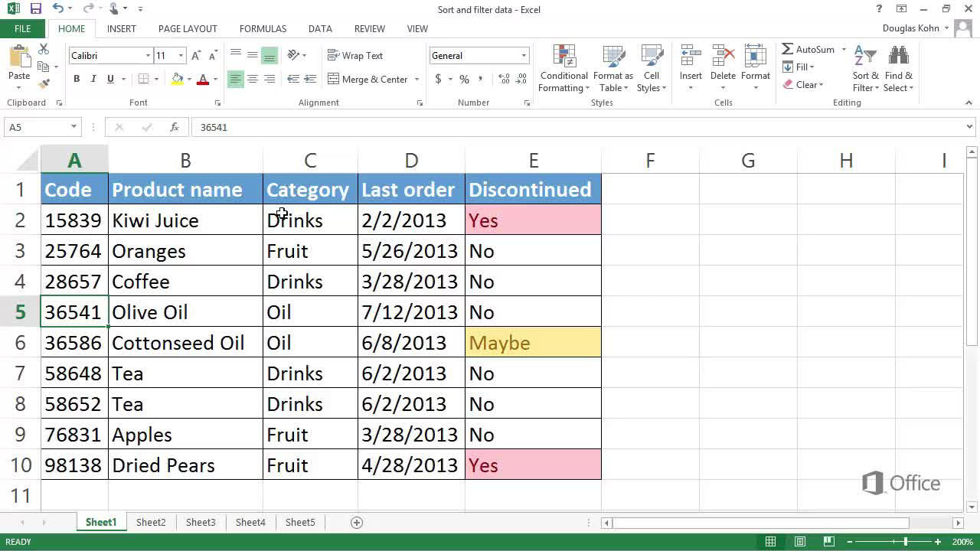Toggle center alignment
Screen dimensions: 980x551
pos(252,79)
